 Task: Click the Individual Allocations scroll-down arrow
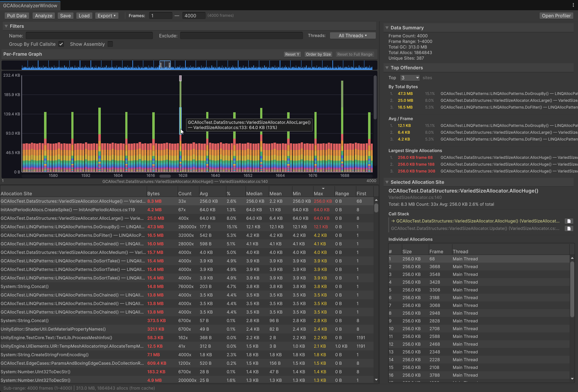572,378
